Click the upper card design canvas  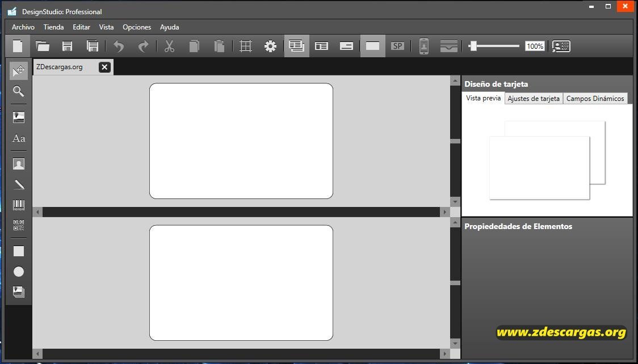241,141
